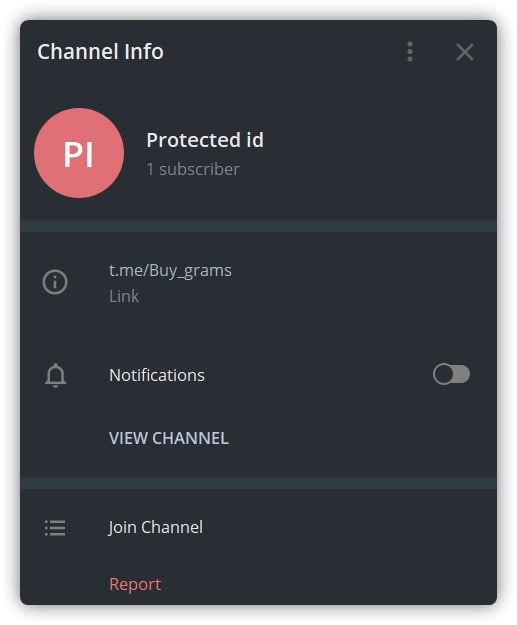517x625 pixels.
Task: Click the list icon beside Join Channel
Action: pyautogui.click(x=55, y=528)
